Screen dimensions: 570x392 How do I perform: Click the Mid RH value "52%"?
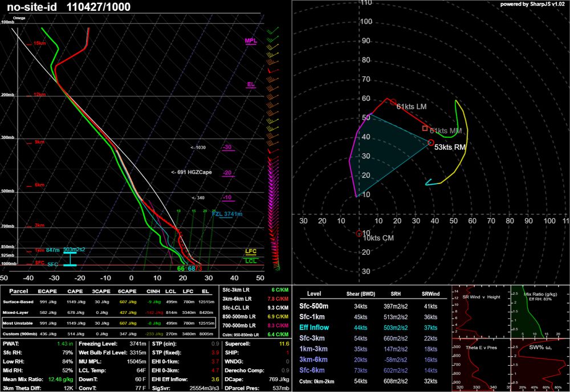68,370
